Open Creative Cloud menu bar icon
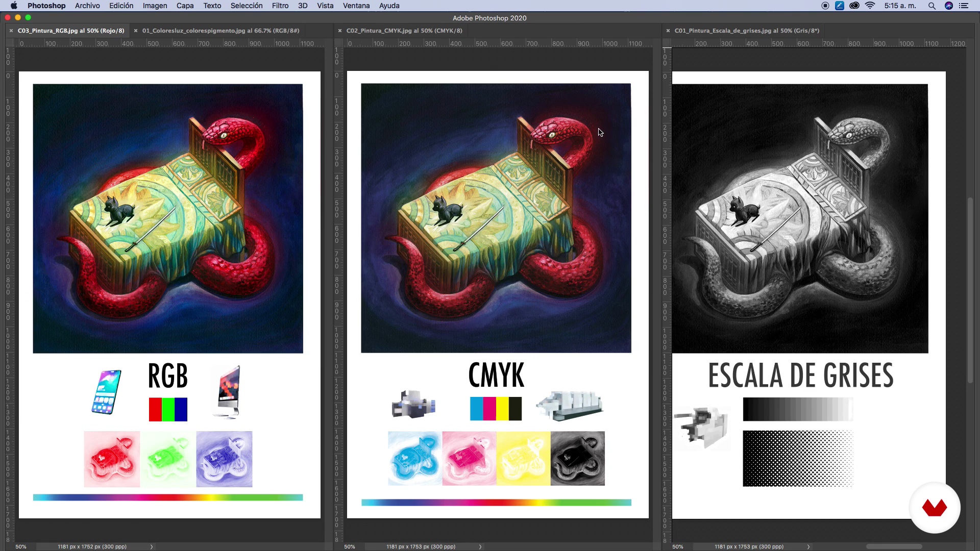 pos(854,6)
